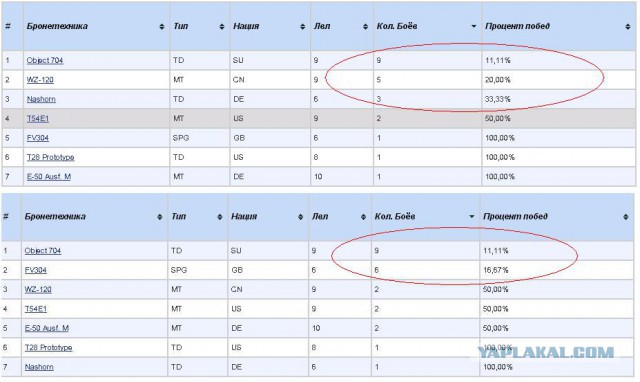Image resolution: width=640 pixels, height=382 pixels.
Task: Open FV304 link in upper table
Action: tap(38, 138)
